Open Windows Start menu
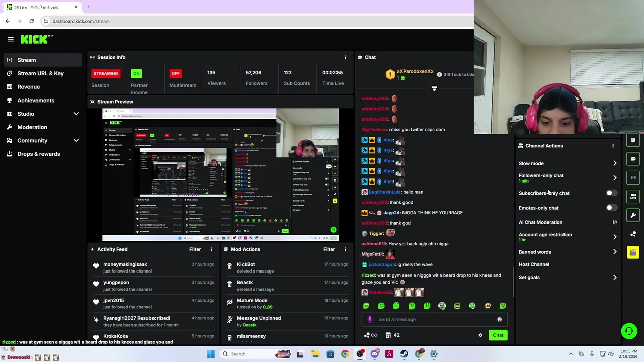Screen dimensions: 644x362 pyautogui.click(x=211, y=354)
